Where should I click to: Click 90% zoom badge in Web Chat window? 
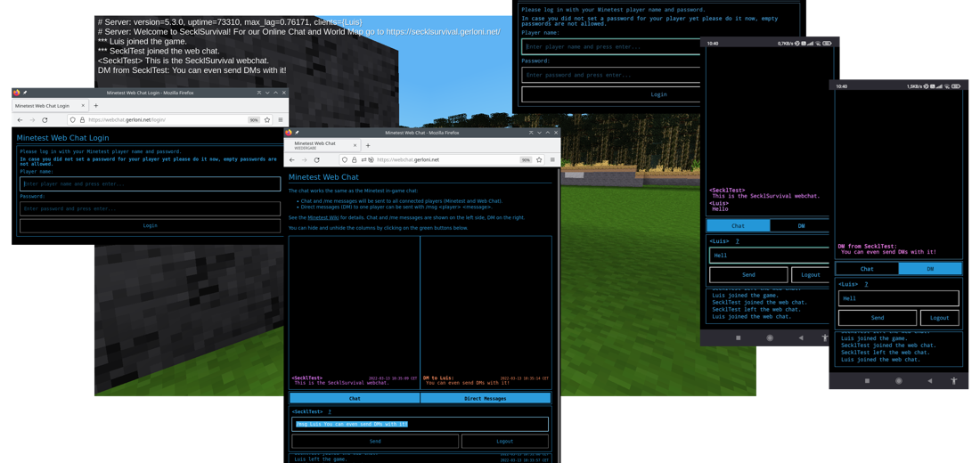tap(526, 160)
